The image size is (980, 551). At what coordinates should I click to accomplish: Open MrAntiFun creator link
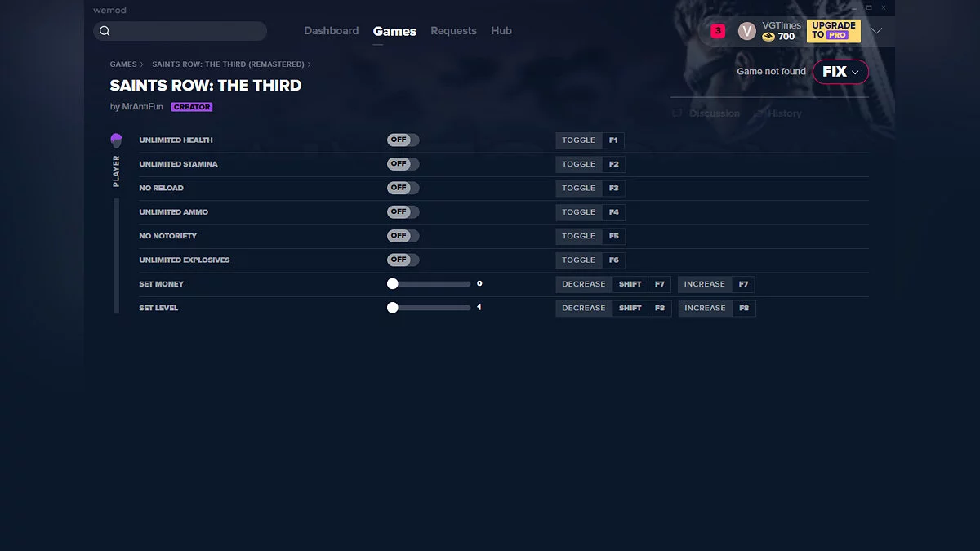[142, 107]
